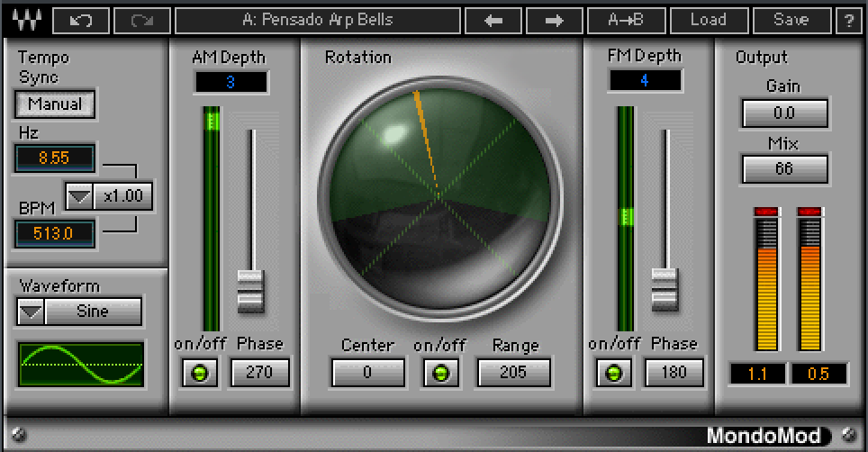This screenshot has height=452, width=868.
Task: Toggle FM modulation on/off LED
Action: [x=613, y=373]
